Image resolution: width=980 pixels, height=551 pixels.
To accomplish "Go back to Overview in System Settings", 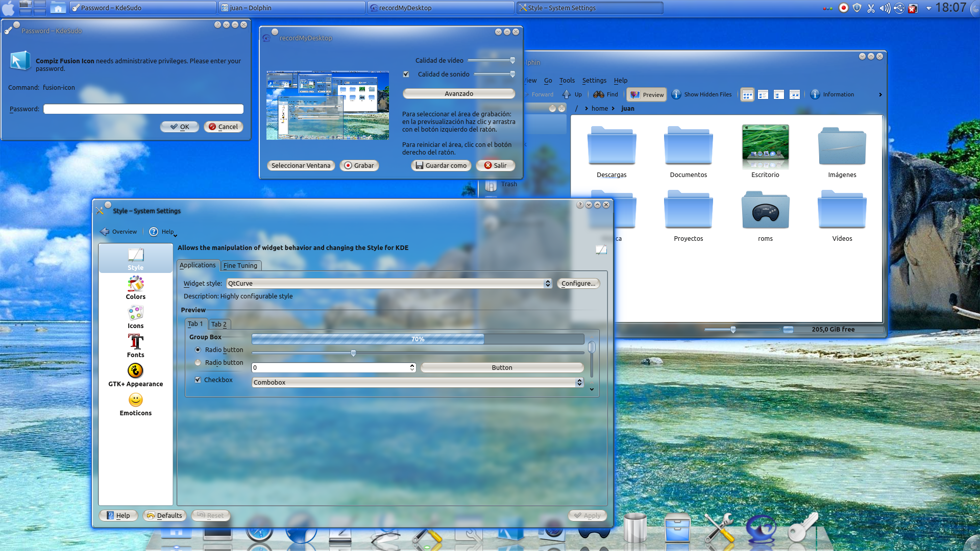I will click(118, 232).
